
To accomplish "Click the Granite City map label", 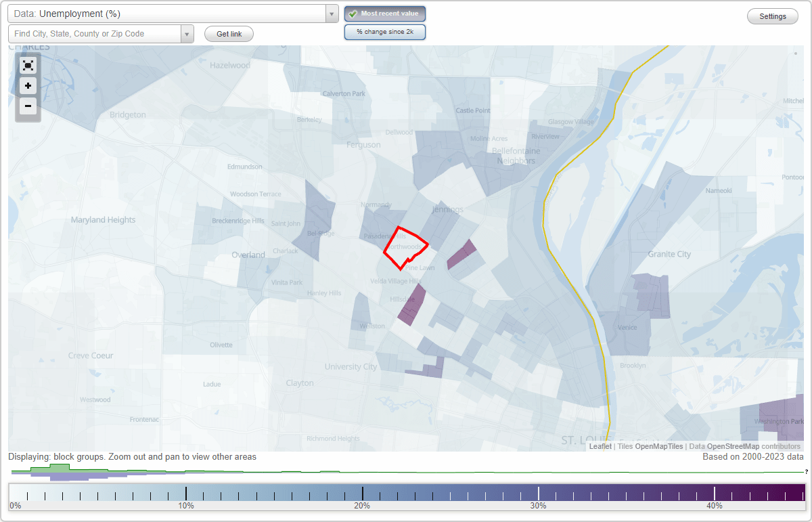I will tap(669, 254).
